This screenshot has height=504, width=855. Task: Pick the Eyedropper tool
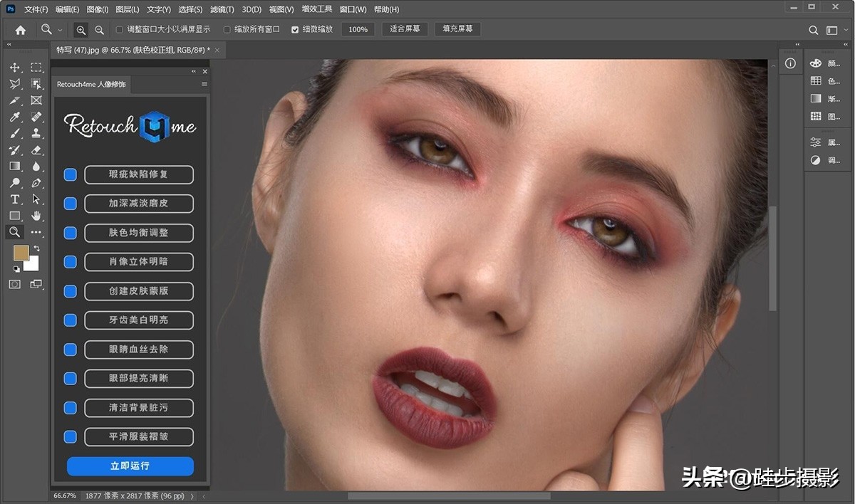[16, 117]
